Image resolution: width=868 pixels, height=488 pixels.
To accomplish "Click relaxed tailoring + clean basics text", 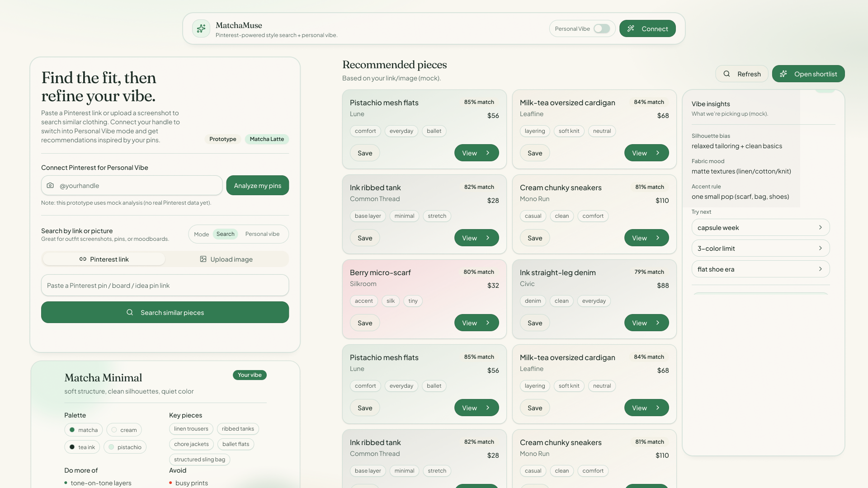I will [737, 146].
